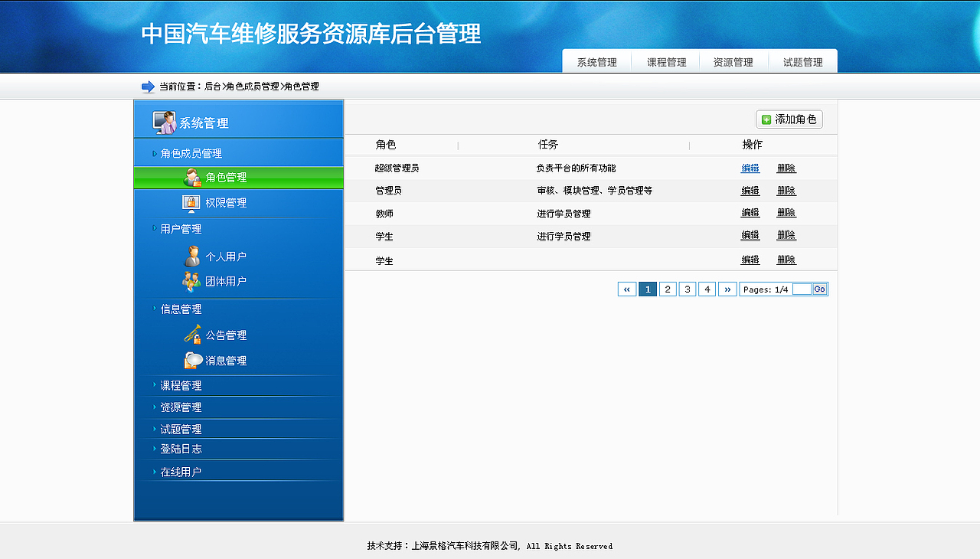Toggle the 用户管理 sidebar section arrow

(155, 228)
